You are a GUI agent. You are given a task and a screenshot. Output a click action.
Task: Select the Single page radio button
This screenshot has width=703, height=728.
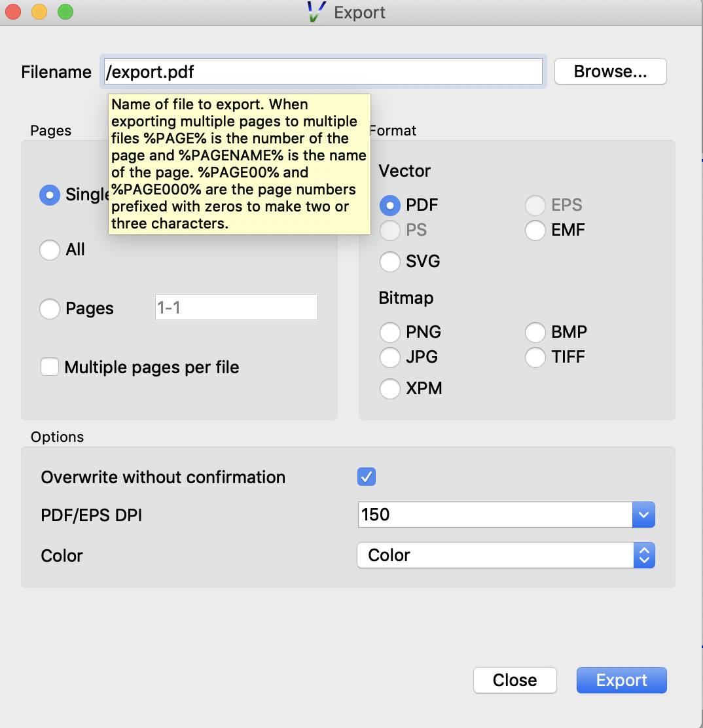(x=50, y=195)
